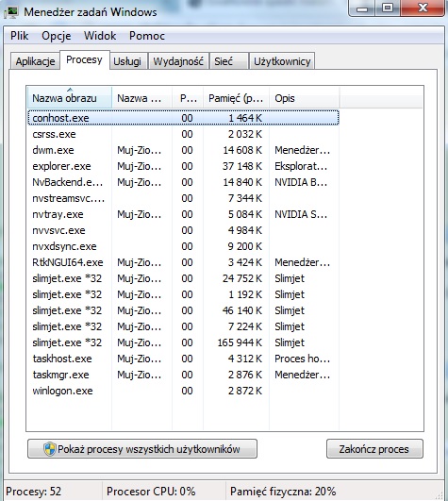Click Pamięć fizyczna: 20% status entry
This screenshot has width=448, height=501.
click(283, 492)
